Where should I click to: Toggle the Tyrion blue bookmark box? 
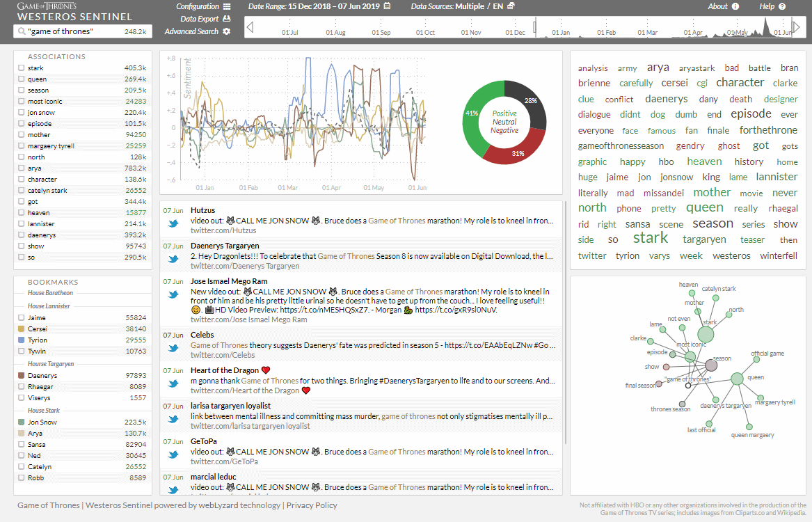(x=22, y=340)
